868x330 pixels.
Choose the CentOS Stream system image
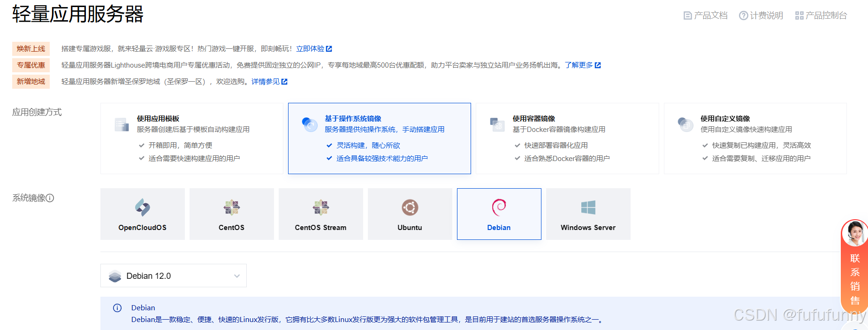tap(321, 214)
